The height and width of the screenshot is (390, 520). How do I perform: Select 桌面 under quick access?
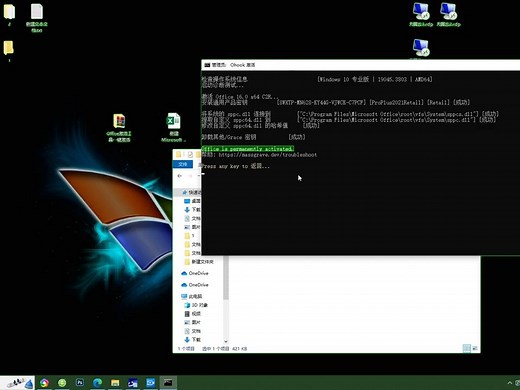pos(192,201)
